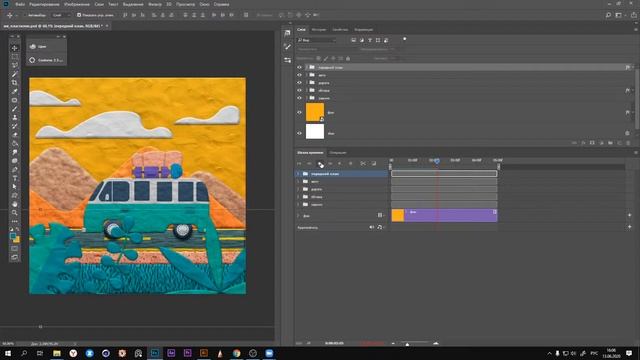Screen dimensions: 640x360
Task: Open the Auto-Select 'Слой' dropdown
Action: 61,15
